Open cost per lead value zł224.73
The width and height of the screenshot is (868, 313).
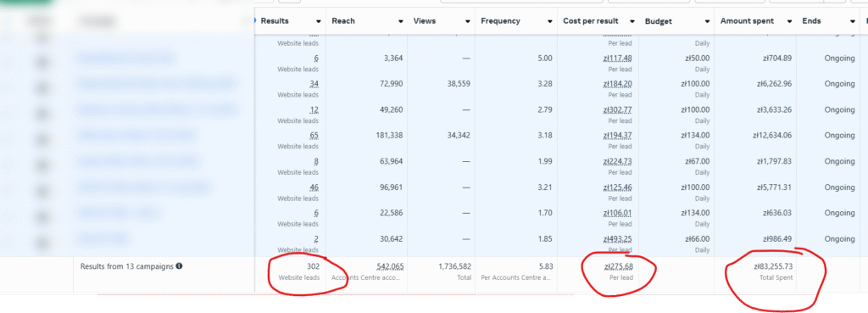click(618, 161)
